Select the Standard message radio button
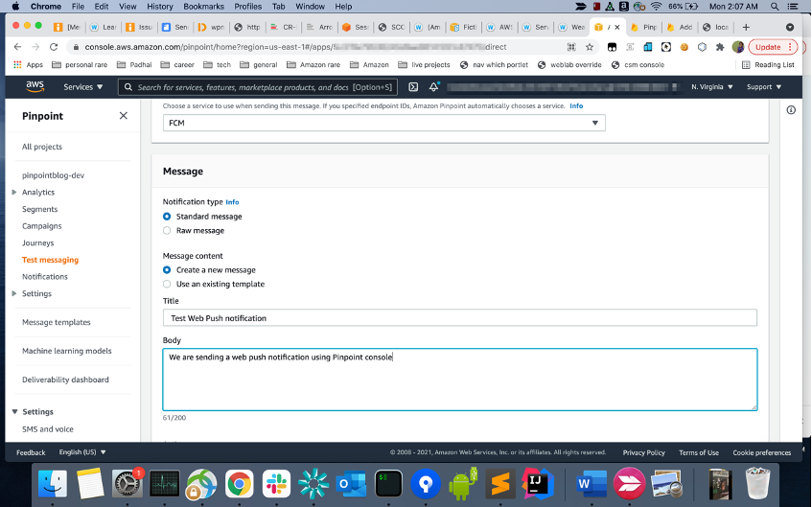The image size is (812, 507). pyautogui.click(x=167, y=217)
